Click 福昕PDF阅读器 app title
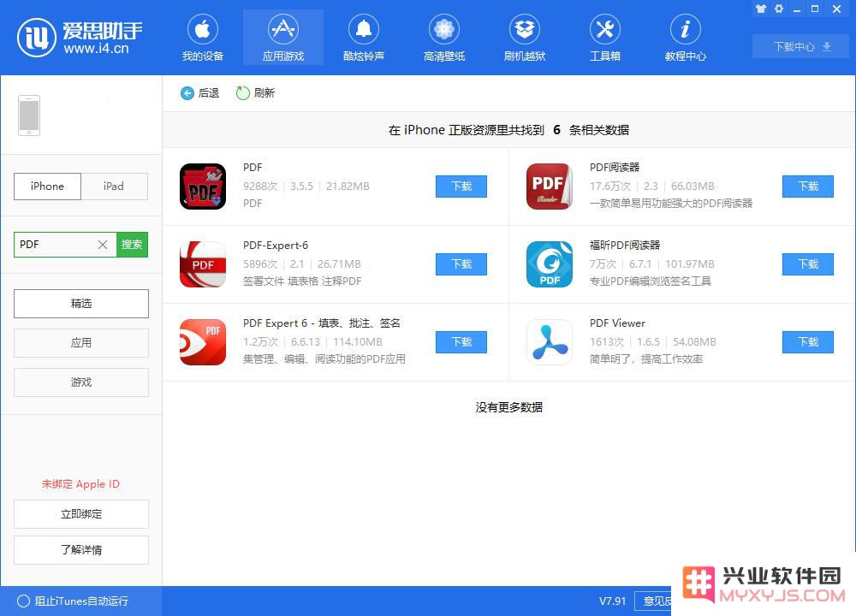The width and height of the screenshot is (856, 616). [x=625, y=246]
